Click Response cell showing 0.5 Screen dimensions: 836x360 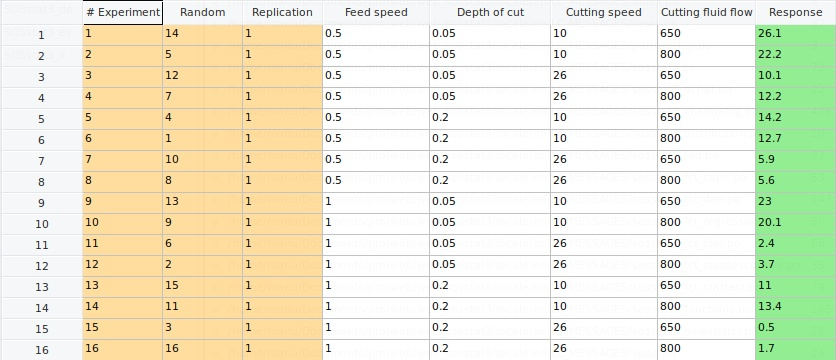pos(795,329)
